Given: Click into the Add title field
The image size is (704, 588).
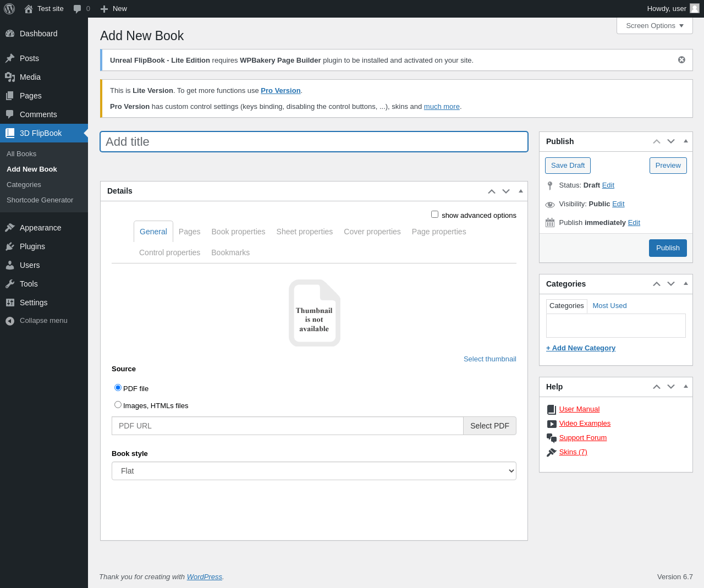Looking at the screenshot, I should coord(313,142).
